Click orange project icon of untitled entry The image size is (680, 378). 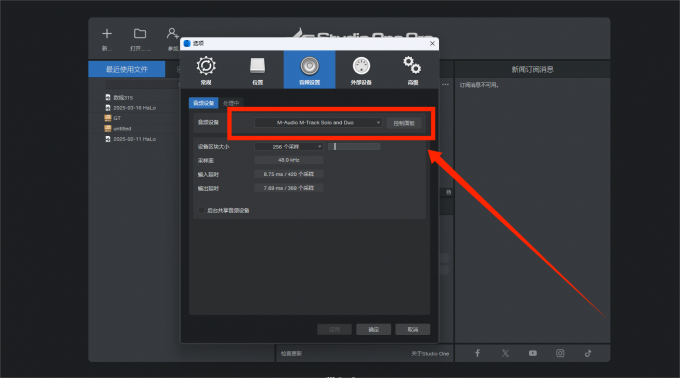pyautogui.click(x=108, y=128)
